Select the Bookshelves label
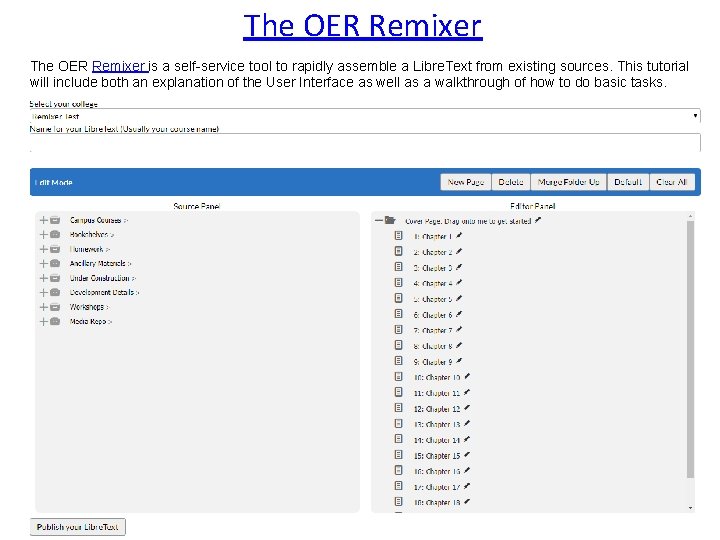Screen dimensions: 720x540 tap(89, 235)
